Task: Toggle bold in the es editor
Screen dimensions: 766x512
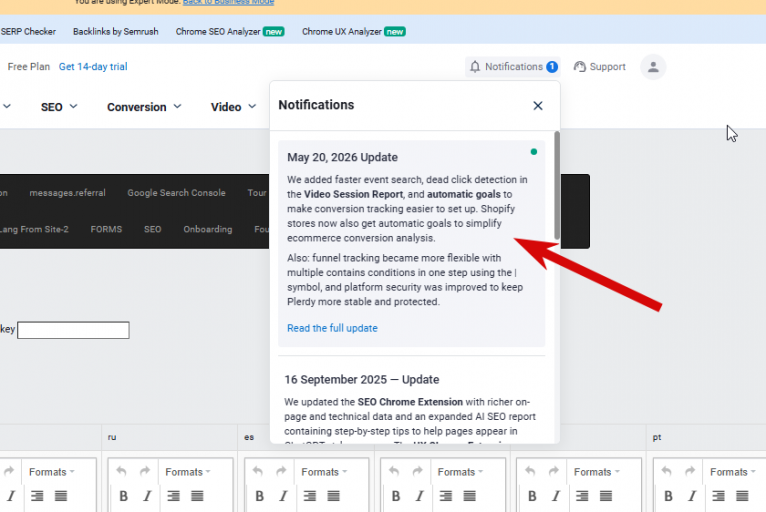Action: click(260, 496)
